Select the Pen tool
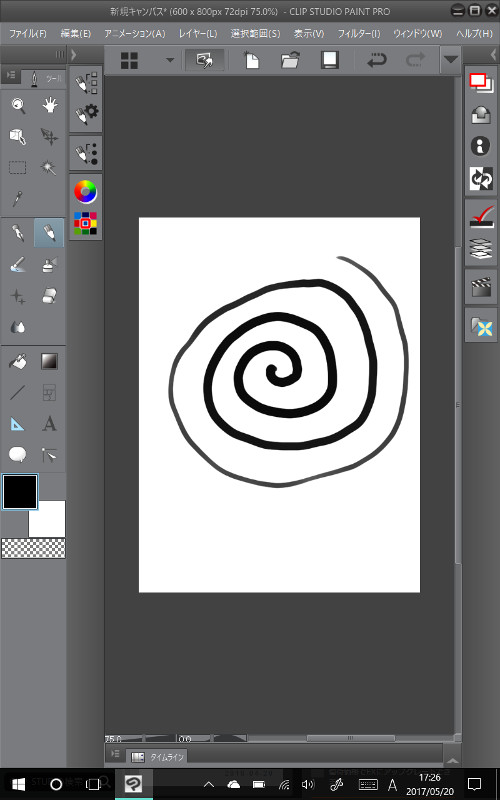500x800 pixels. [18, 233]
